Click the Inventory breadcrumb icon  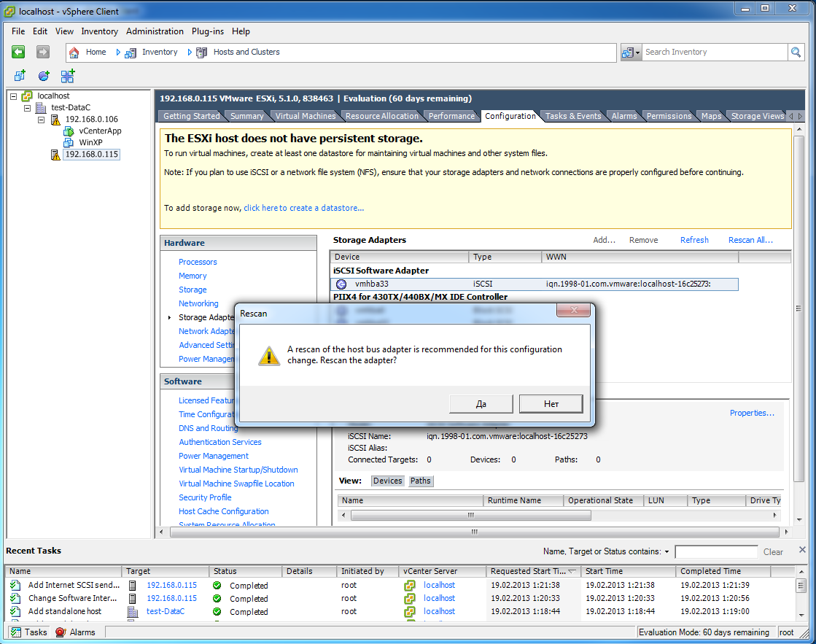point(130,52)
